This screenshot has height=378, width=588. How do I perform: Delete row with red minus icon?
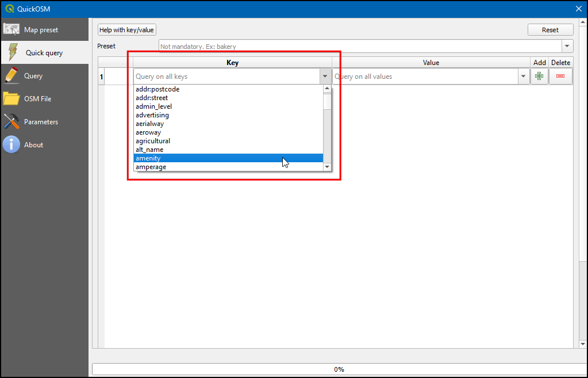point(560,76)
